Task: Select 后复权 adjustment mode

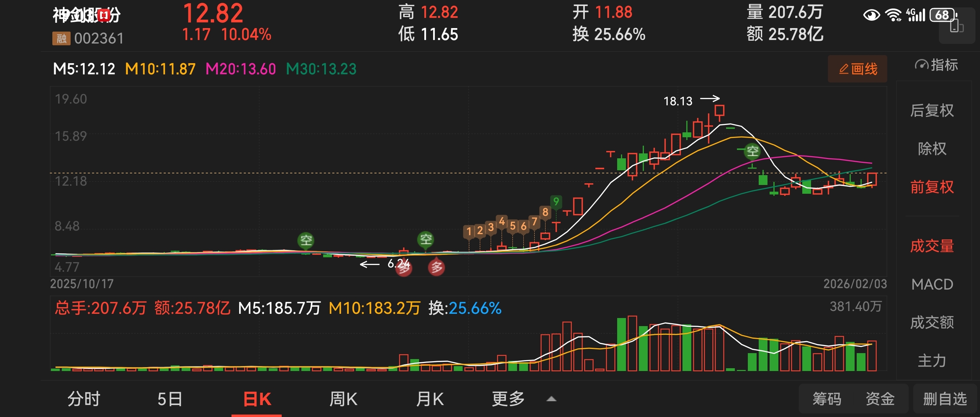Action: [x=932, y=111]
